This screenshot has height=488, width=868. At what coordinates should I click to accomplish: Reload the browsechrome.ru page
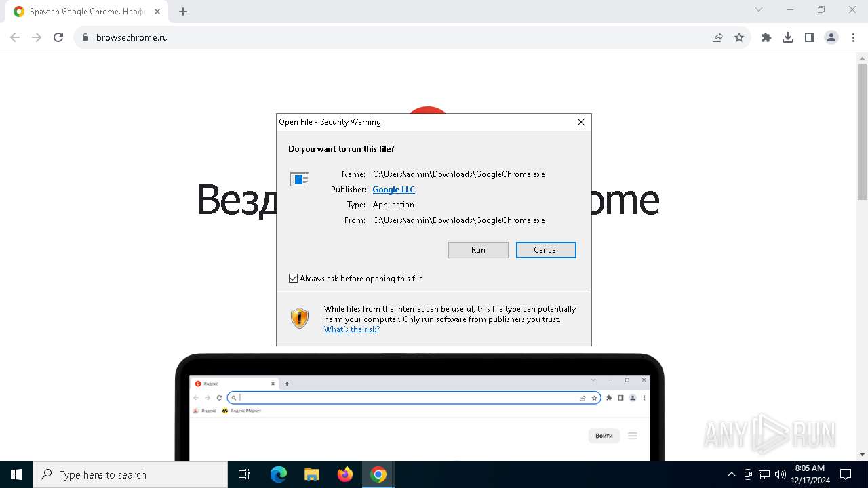tap(58, 38)
